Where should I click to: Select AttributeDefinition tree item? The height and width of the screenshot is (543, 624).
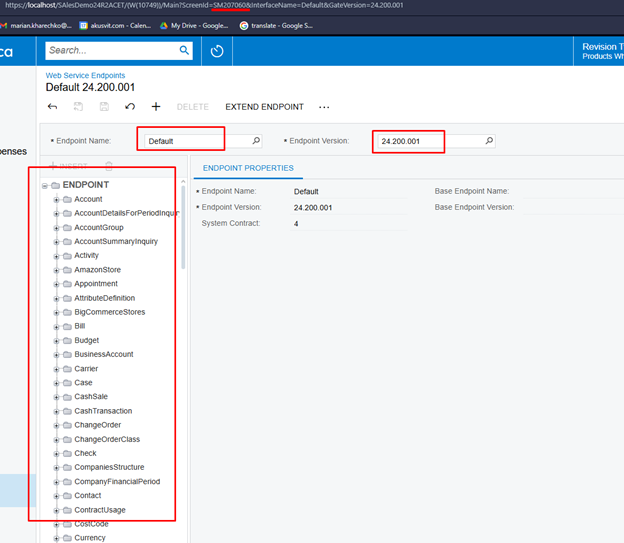click(x=105, y=298)
